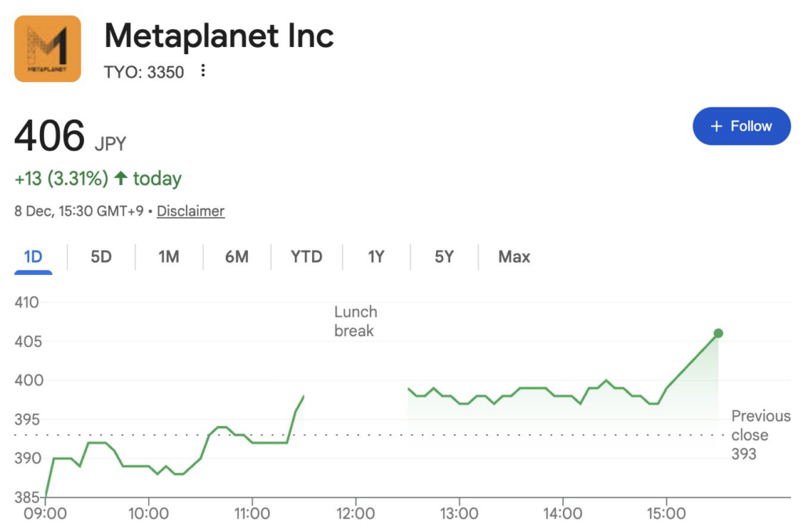
Task: Select the 1M time range
Action: pos(168,256)
